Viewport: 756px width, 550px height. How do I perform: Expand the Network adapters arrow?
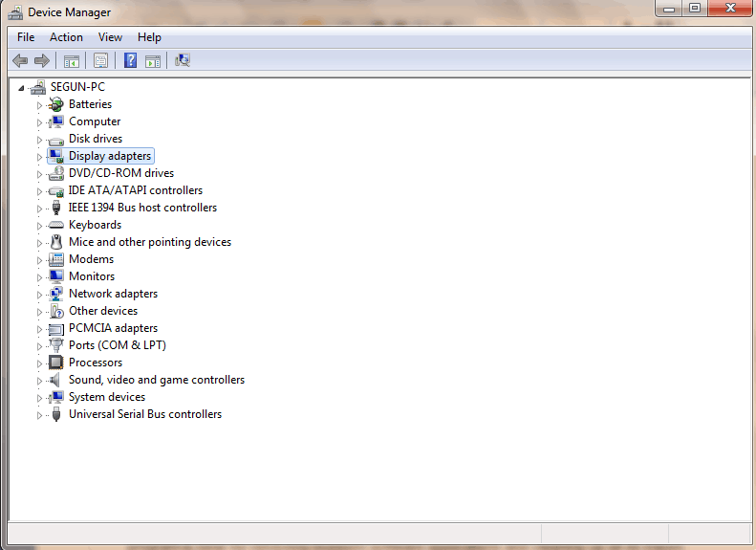(x=39, y=295)
